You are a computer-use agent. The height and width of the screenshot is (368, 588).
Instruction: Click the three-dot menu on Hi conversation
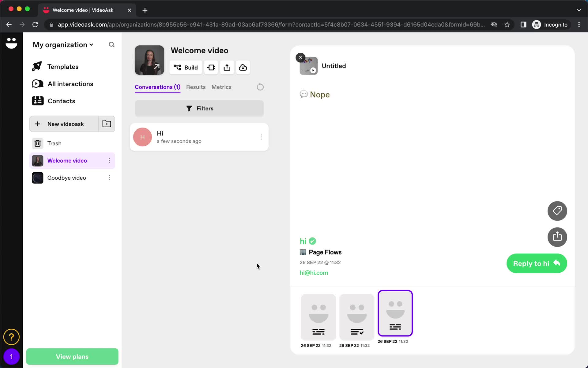point(261,137)
